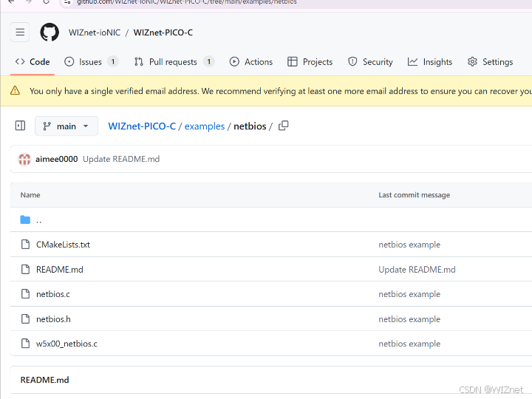Open netbios example commit for w5x00_netbios.c
Screen dimensions: 532x399
point(409,344)
